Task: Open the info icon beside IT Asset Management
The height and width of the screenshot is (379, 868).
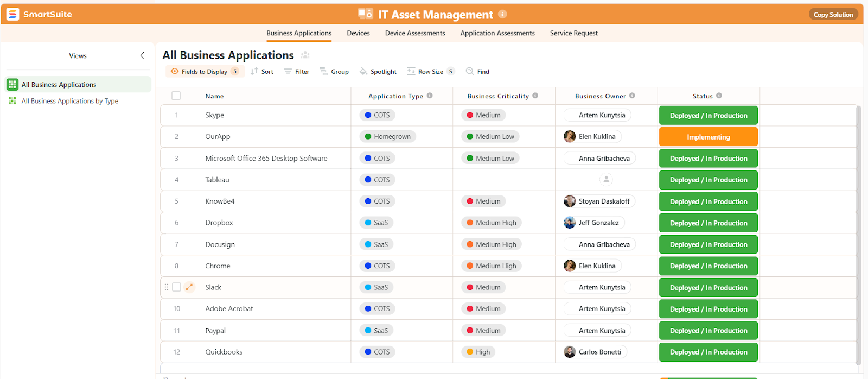Action: tap(502, 14)
